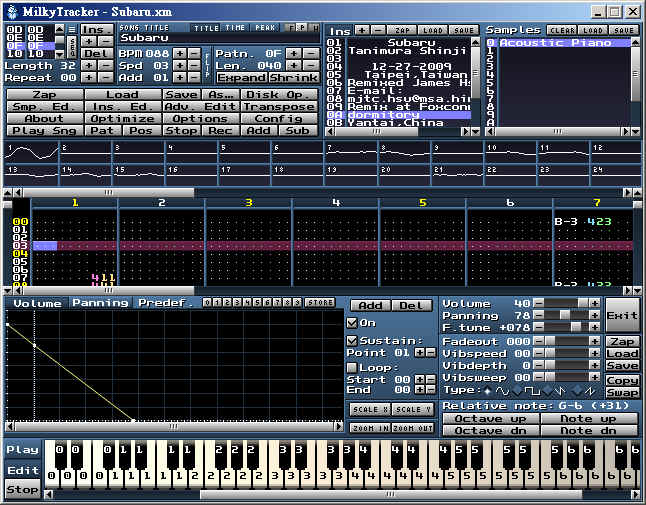Image resolution: width=646 pixels, height=505 pixels.
Task: Enable the Loop checkbox
Action: point(351,367)
